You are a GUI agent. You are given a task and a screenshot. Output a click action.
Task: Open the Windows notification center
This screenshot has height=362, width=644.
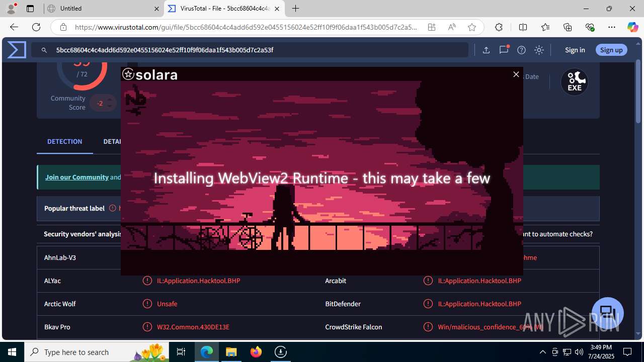pyautogui.click(x=627, y=352)
